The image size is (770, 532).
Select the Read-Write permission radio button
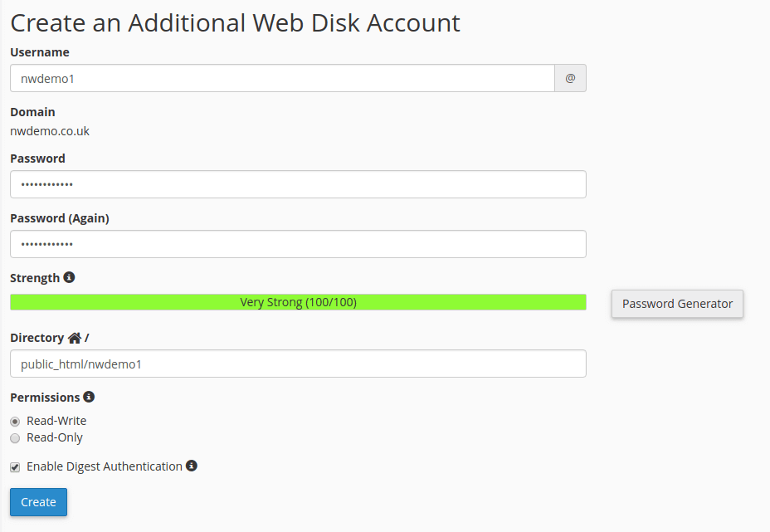pos(15,422)
